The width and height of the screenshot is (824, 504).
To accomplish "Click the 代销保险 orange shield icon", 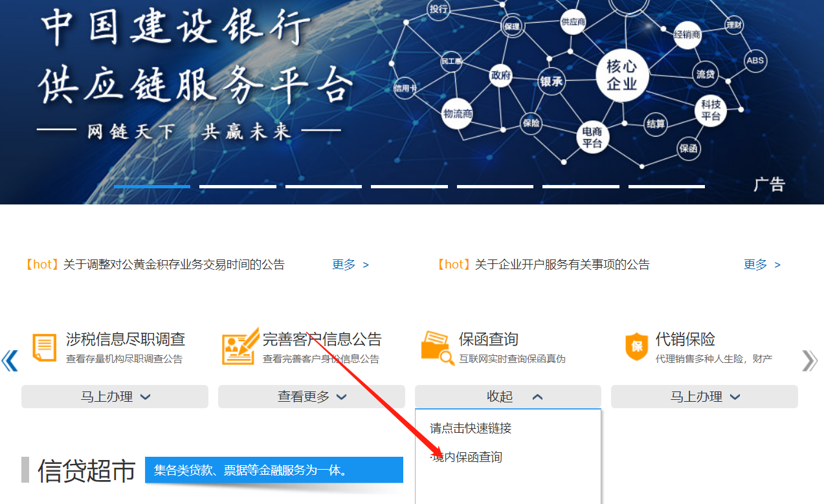I will point(636,347).
